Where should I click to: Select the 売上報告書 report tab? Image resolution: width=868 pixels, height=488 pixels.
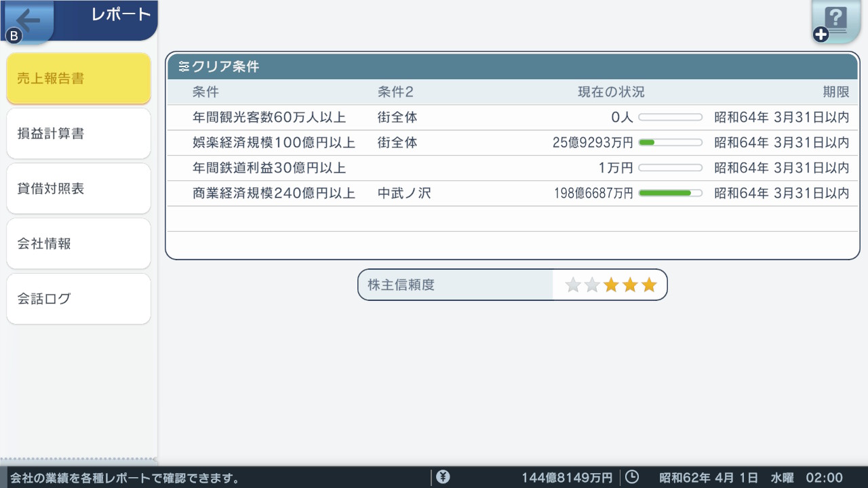[79, 79]
